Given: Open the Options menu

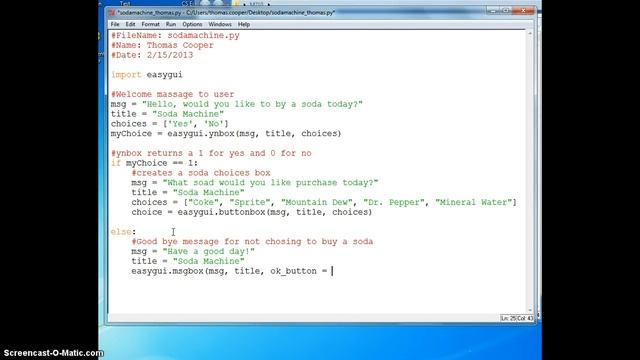Looking at the screenshot, I should 192,24.
